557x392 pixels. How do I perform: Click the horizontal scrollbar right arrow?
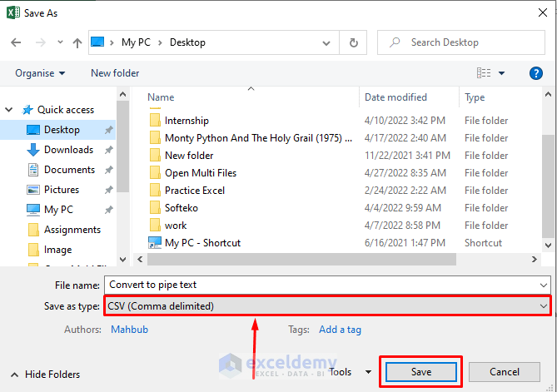(535, 260)
